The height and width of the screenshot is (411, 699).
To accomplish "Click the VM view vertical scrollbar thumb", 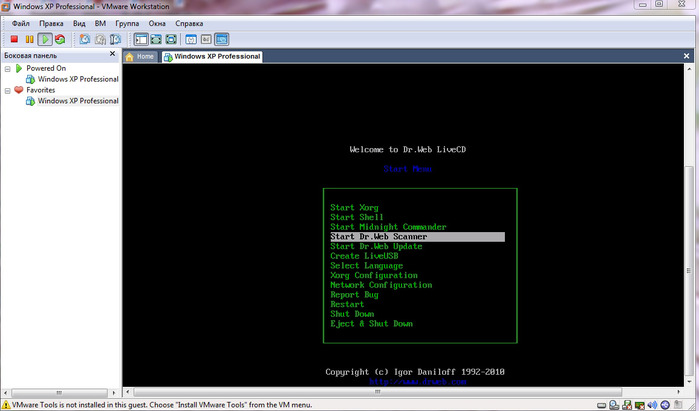I will click(689, 271).
